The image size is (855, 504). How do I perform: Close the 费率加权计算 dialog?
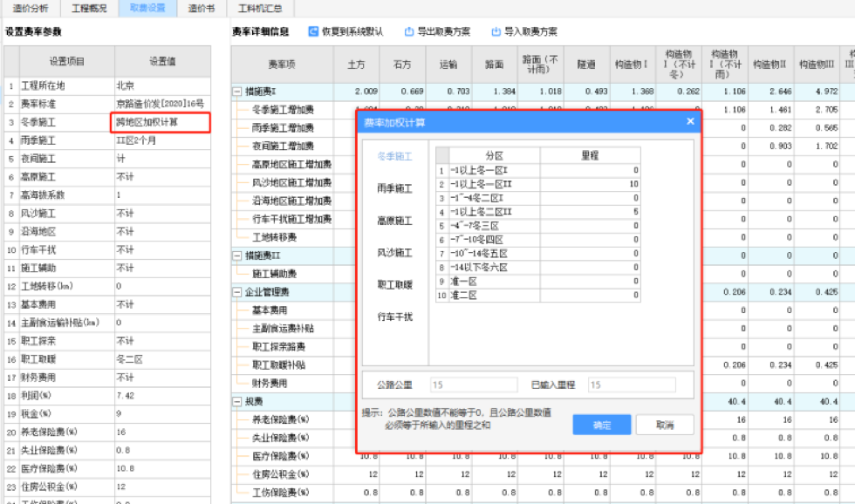pyautogui.click(x=690, y=122)
